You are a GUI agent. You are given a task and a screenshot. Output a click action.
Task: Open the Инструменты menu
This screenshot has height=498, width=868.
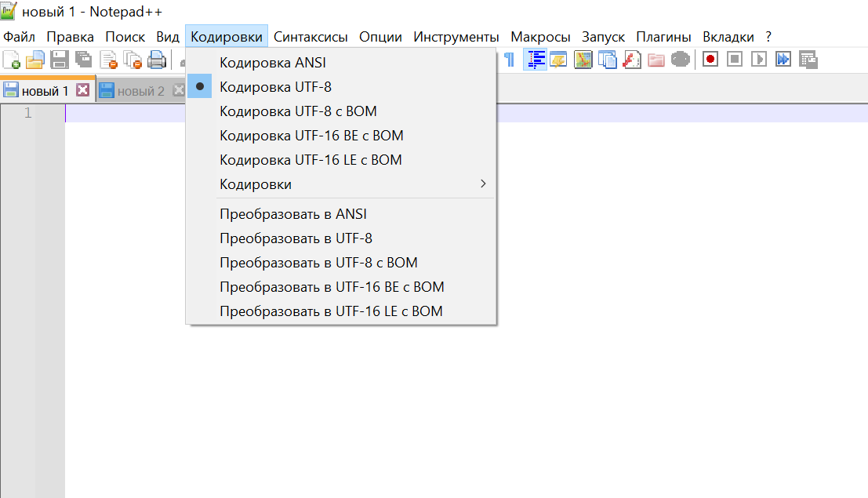click(456, 37)
